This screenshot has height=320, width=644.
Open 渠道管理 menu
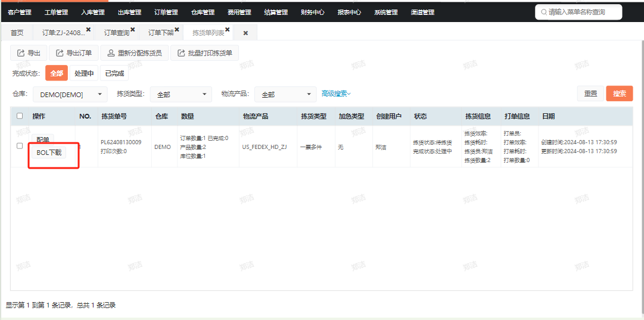pos(422,13)
